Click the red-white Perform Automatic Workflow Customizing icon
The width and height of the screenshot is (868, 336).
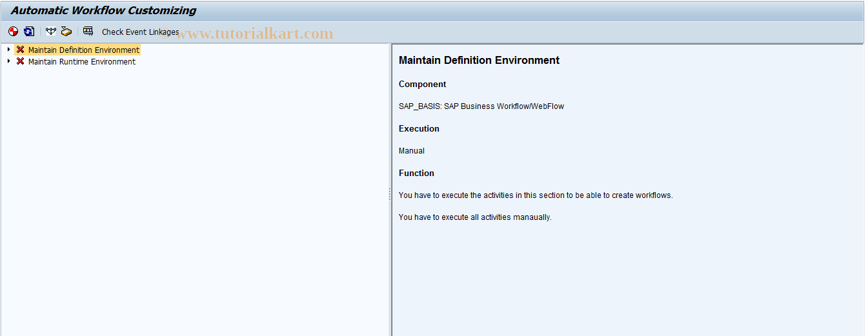click(13, 32)
